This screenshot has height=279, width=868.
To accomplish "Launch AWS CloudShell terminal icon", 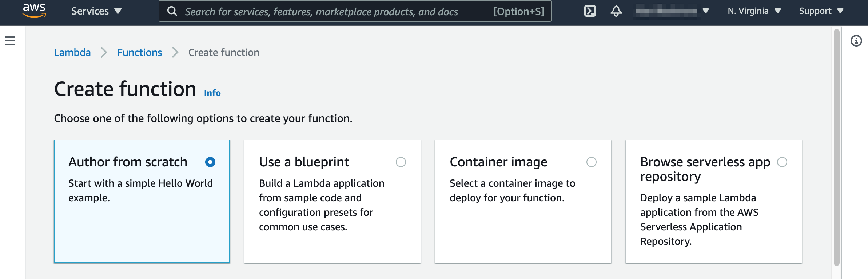I will pos(590,11).
